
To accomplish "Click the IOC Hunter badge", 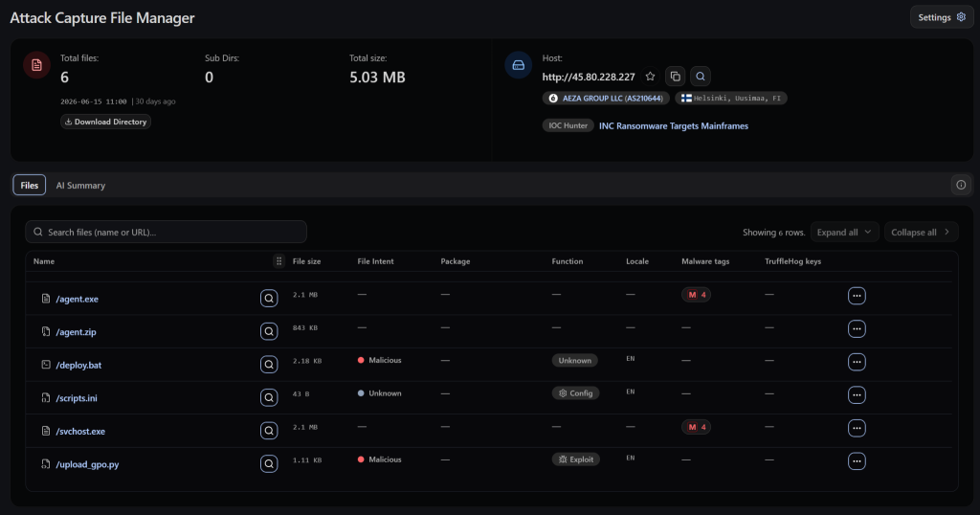I will click(568, 125).
